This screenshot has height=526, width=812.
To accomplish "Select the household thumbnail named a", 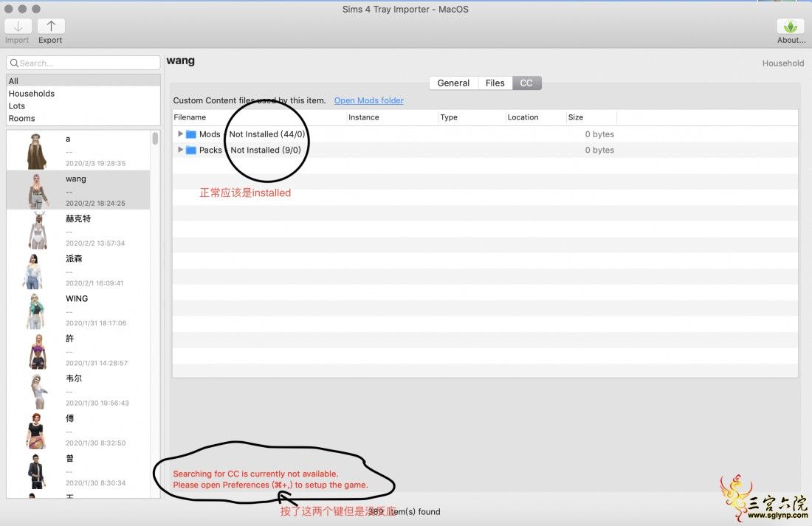I will pos(36,151).
